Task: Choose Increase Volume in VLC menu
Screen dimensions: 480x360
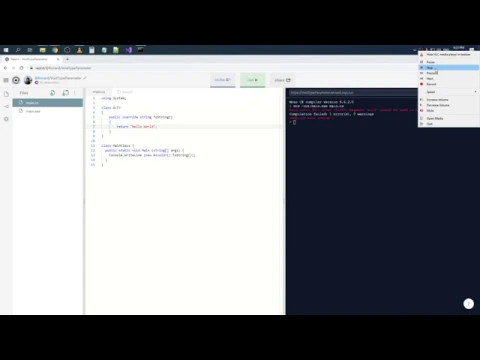Action: 449,100
